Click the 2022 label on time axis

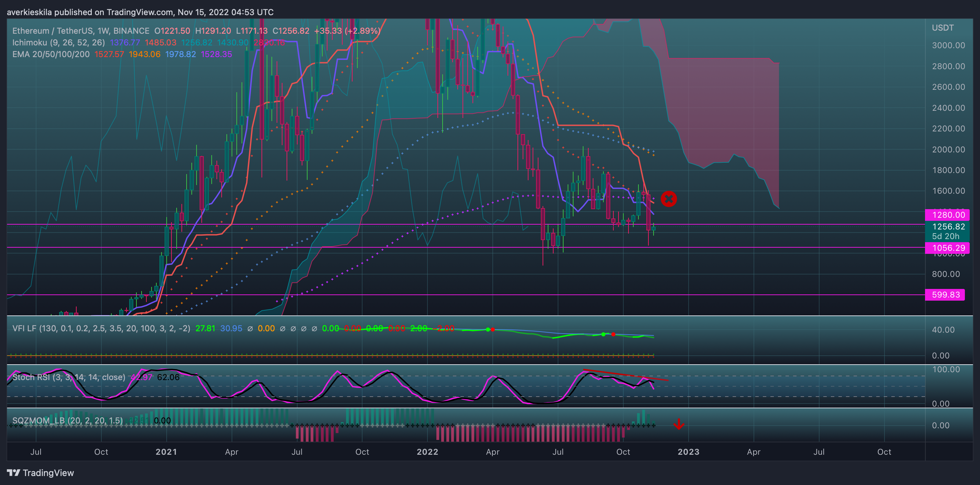427,452
